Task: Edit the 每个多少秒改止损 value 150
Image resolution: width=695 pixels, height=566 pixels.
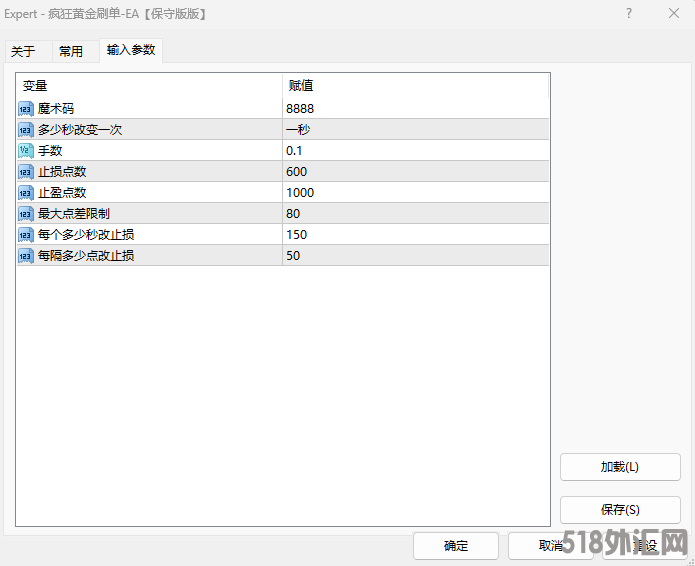Action: 415,234
